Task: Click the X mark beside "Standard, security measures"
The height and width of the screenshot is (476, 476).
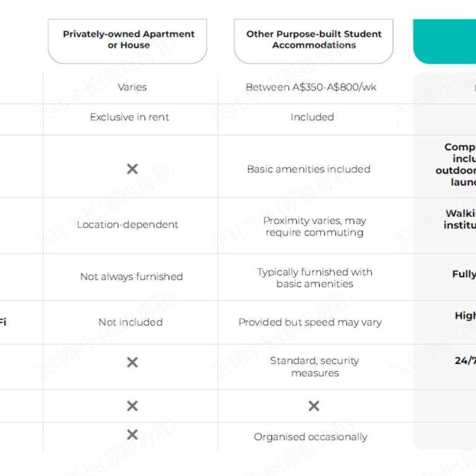Action: (x=132, y=363)
